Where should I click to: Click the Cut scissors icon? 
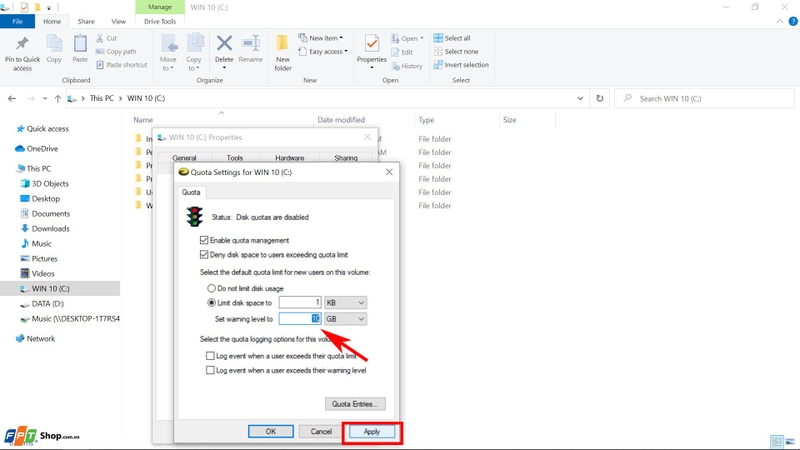coord(100,38)
